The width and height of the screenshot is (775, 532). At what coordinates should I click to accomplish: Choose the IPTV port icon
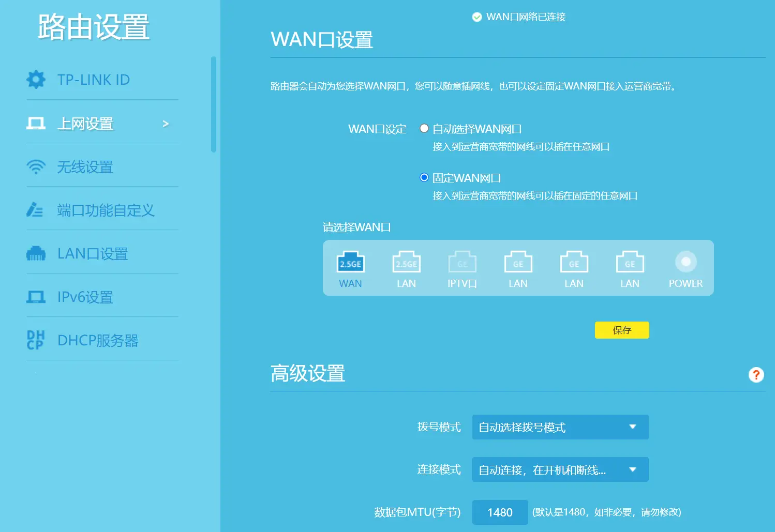(x=462, y=263)
